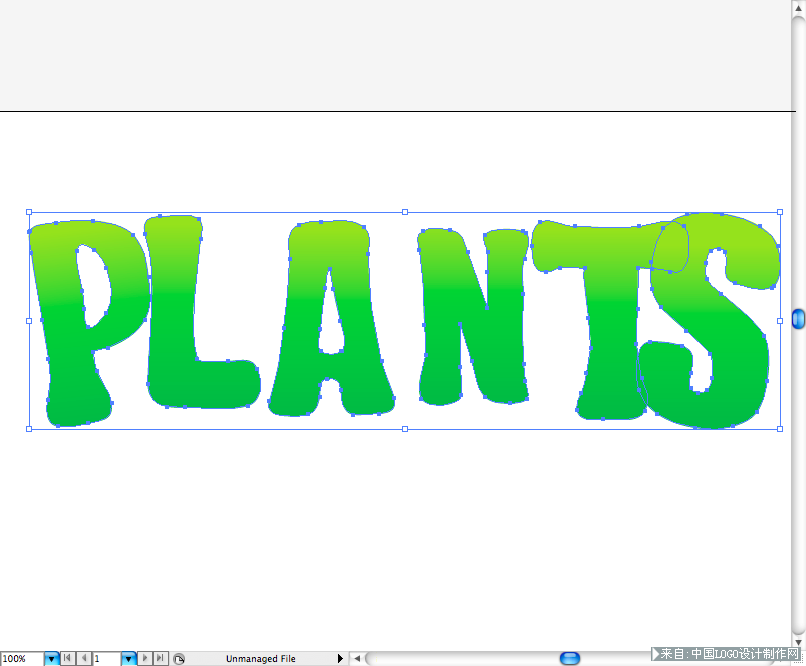
Task: Go to the last artboard
Action: (161, 658)
